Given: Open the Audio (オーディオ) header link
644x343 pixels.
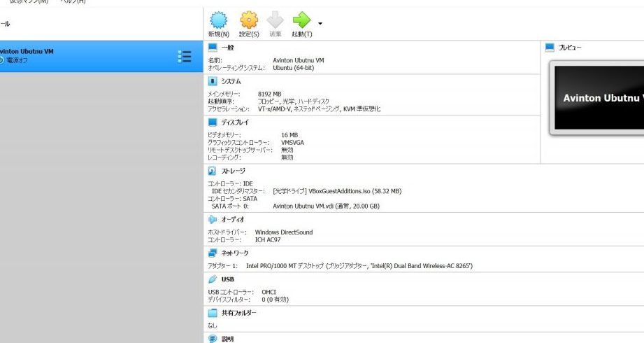Looking at the screenshot, I should 233,220.
